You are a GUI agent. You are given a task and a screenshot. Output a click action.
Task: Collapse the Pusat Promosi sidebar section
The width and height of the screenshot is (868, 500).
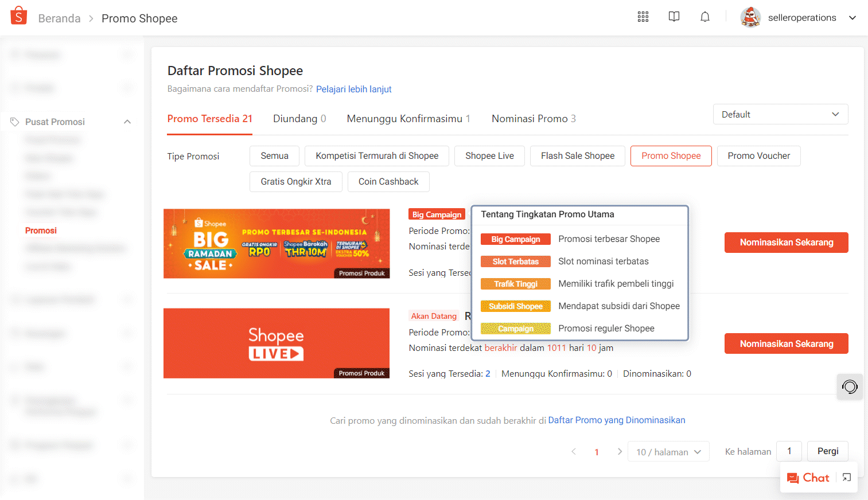127,122
